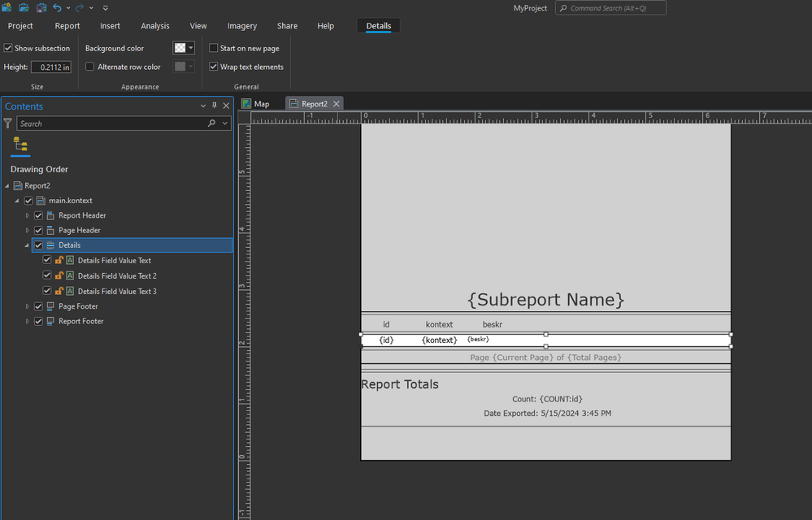Open the Project tab

20,26
